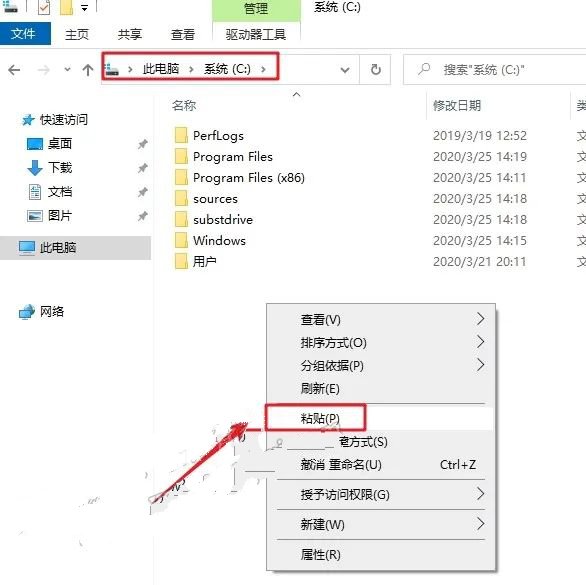Click the new folder icon in quick toolbar
Image resolution: width=586 pixels, height=585 pixels.
tap(67, 7)
